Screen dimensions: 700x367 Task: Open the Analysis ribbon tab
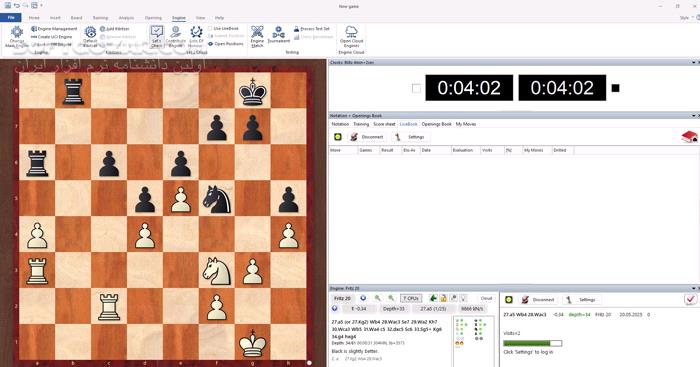click(126, 18)
